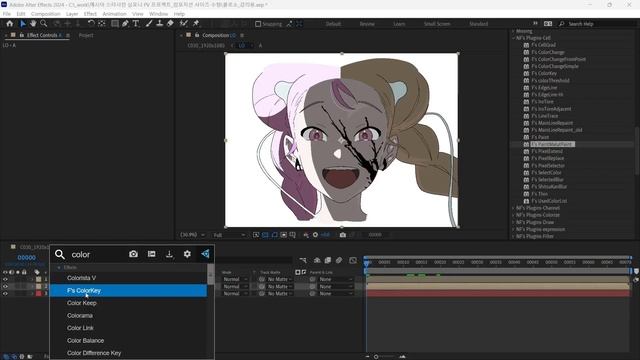Screen dimensions: 640x360
Task: Click the blue logo icon in search popup
Action: coord(205,254)
